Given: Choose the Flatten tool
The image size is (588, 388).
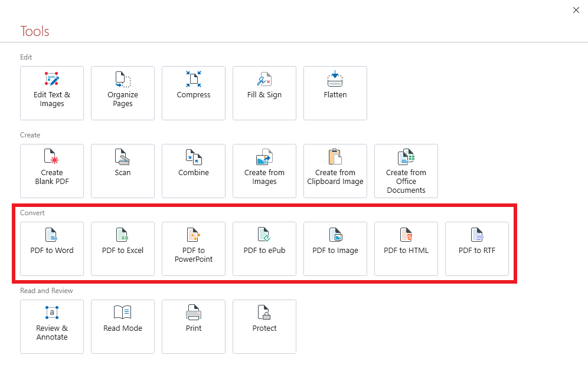Looking at the screenshot, I should click(335, 93).
